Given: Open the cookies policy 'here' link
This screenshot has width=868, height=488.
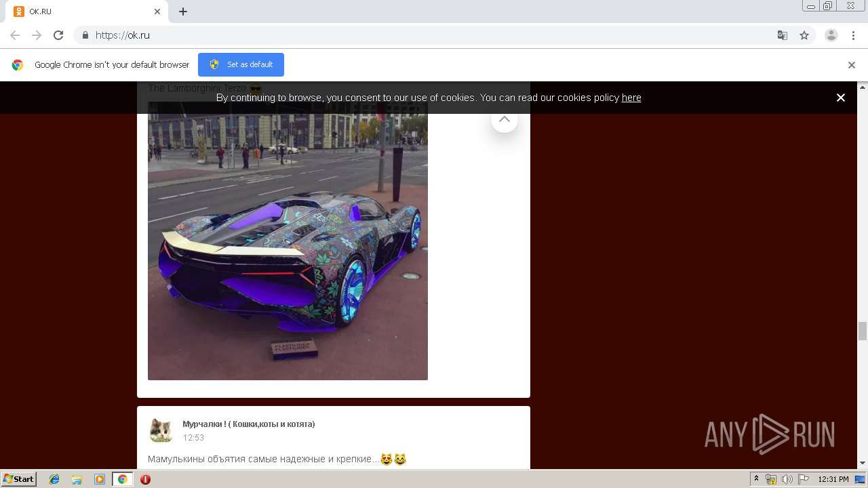Looking at the screenshot, I should (631, 98).
